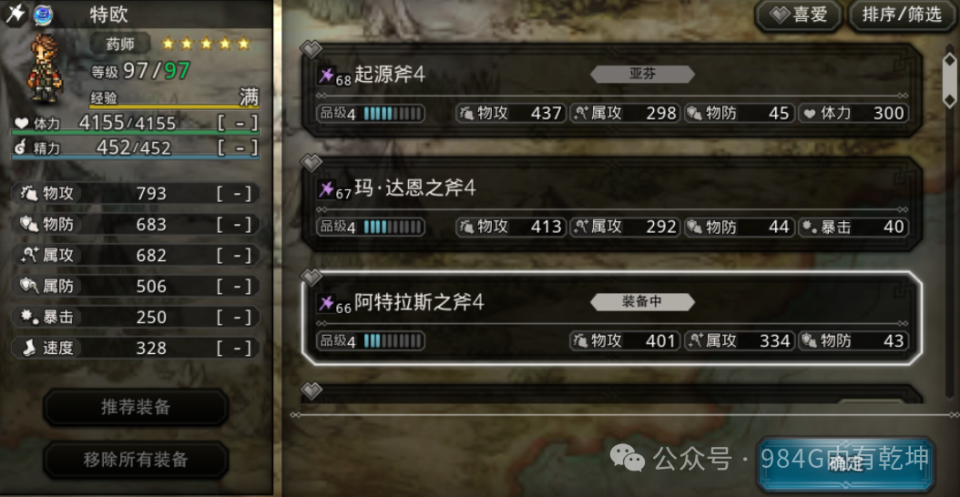Viewport: 960px width, 497px height.
Task: Toggle favorite heart on 起源斧4
Action: pyautogui.click(x=311, y=48)
